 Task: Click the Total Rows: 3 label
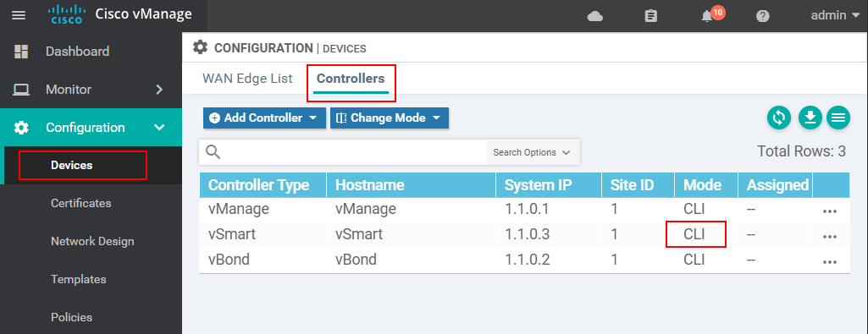click(x=801, y=151)
